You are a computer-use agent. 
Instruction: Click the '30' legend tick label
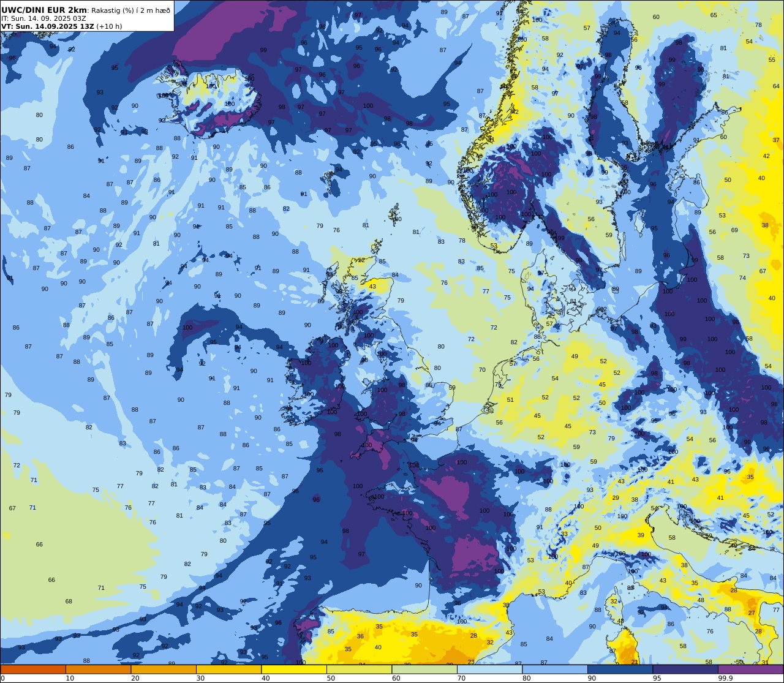click(x=200, y=678)
